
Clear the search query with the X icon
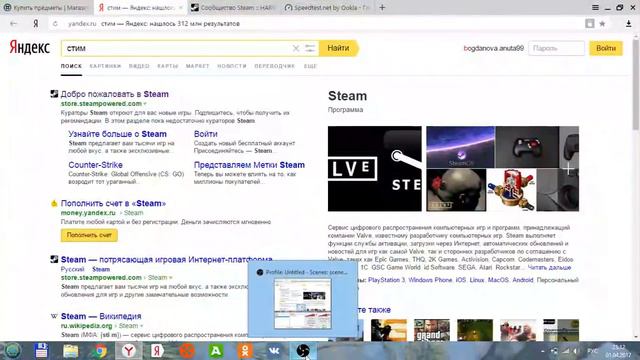(296, 48)
